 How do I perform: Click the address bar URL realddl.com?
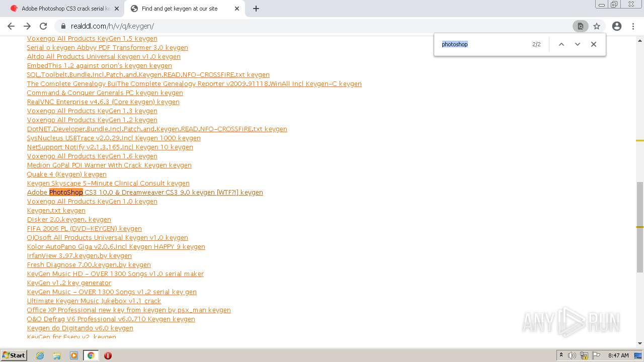tap(112, 26)
